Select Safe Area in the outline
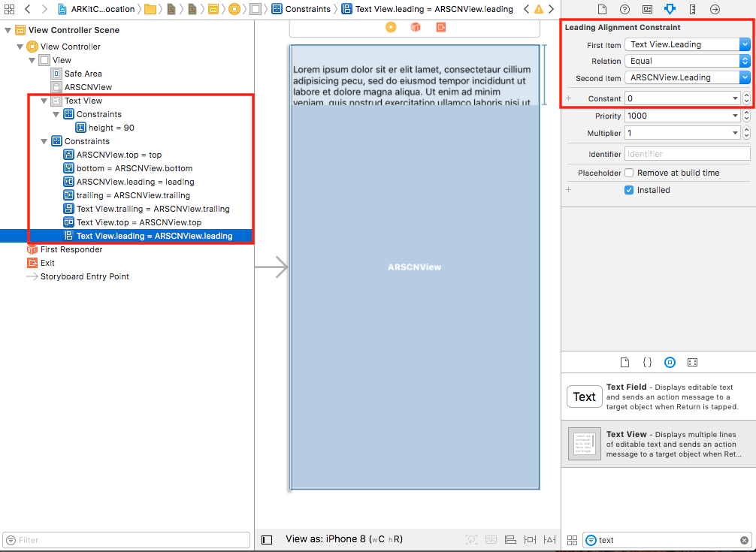 (x=83, y=74)
